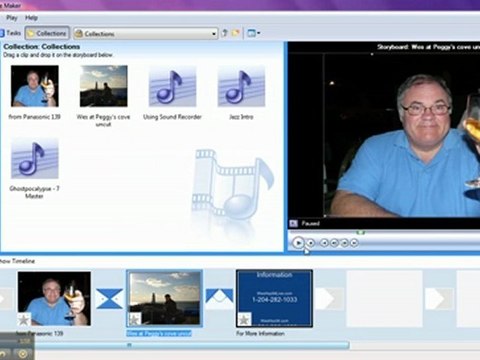The image size is (480, 360).
Task: Expand the Collections location dropdown
Action: pos(214,34)
